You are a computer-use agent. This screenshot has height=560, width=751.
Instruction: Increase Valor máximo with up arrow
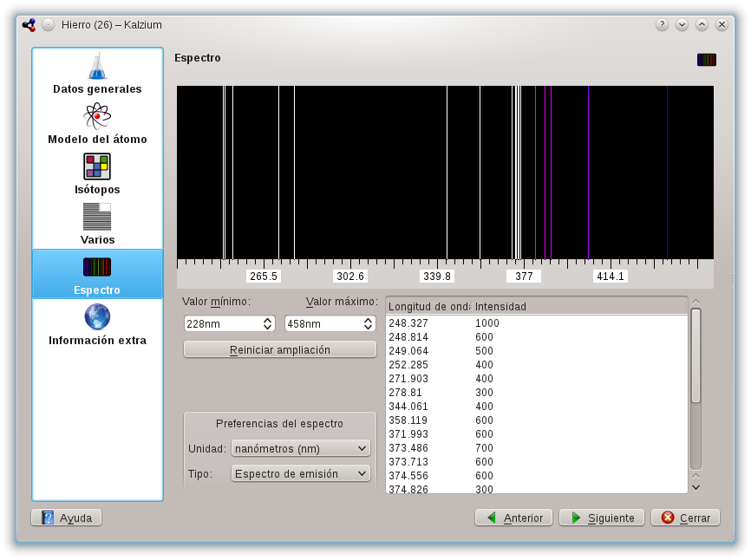[x=368, y=320]
